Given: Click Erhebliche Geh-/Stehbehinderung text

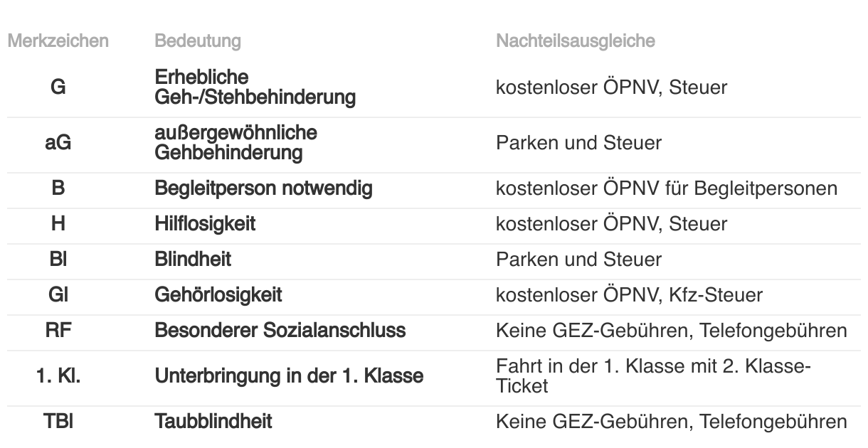Looking at the screenshot, I should [x=255, y=87].
